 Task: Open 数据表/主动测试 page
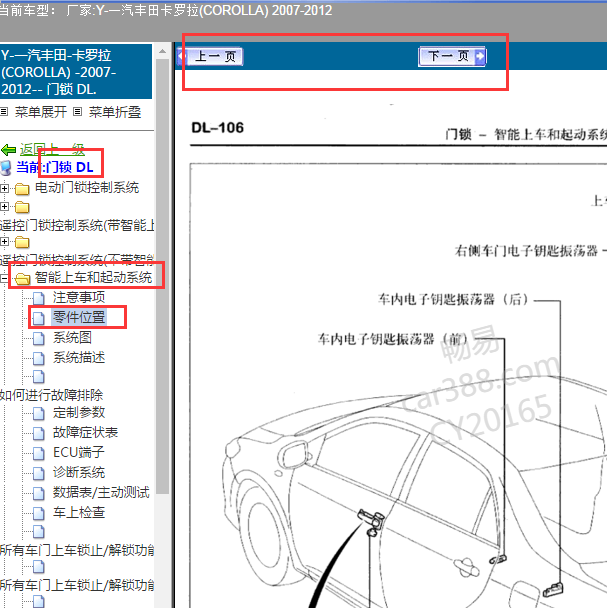click(x=101, y=492)
